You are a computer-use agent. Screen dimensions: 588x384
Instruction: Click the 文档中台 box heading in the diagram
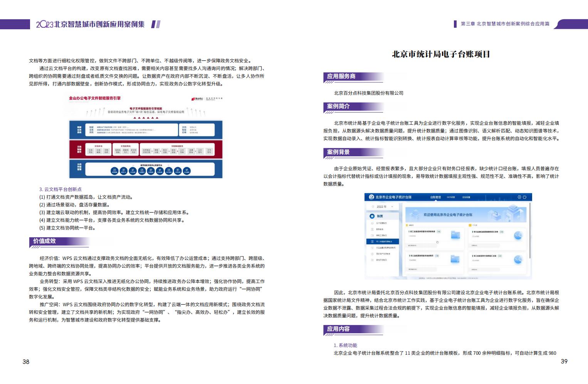pyautogui.click(x=98, y=146)
